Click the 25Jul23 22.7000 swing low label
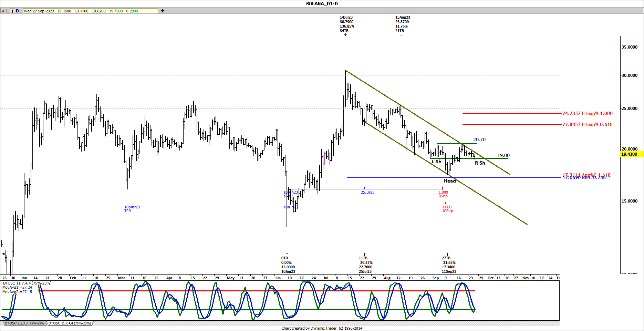 click(x=365, y=265)
